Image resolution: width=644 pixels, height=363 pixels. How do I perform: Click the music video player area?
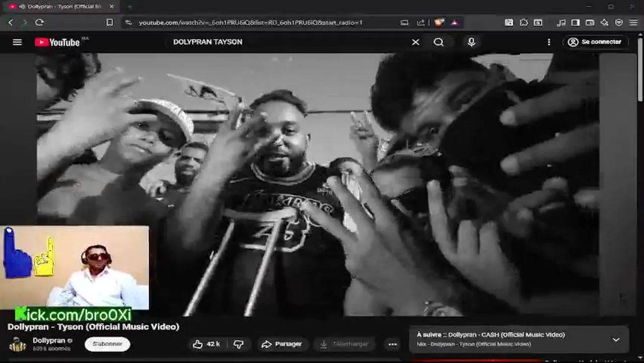(x=317, y=184)
